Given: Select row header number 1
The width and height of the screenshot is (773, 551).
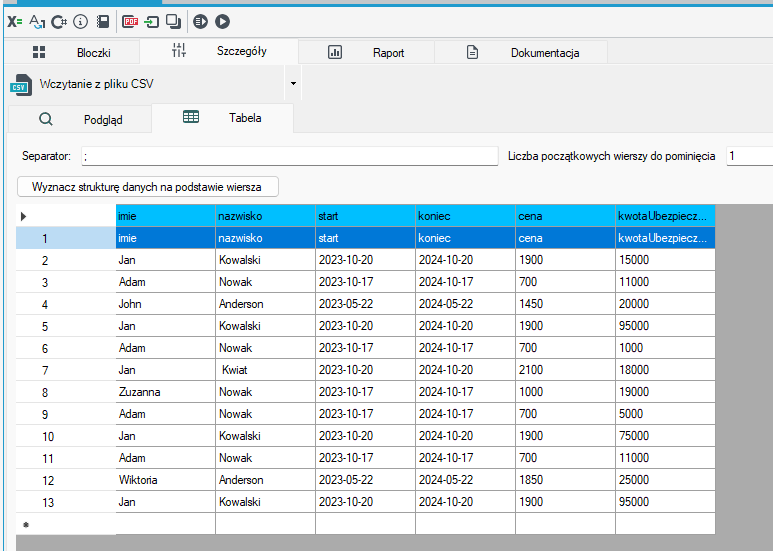Looking at the screenshot, I should pos(66,238).
